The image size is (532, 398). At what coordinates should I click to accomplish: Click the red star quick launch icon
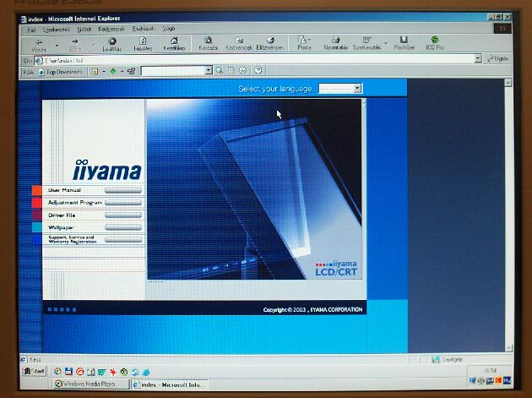[x=112, y=372]
